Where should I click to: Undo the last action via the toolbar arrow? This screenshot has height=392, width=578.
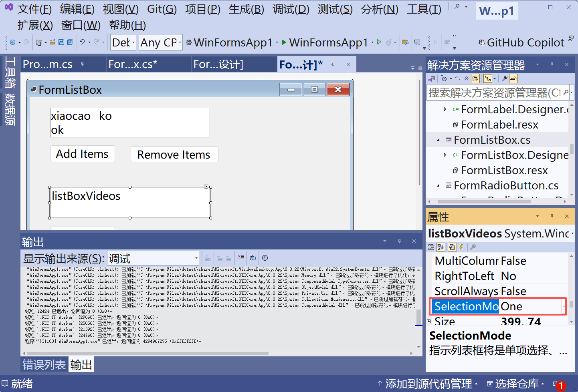[82, 42]
